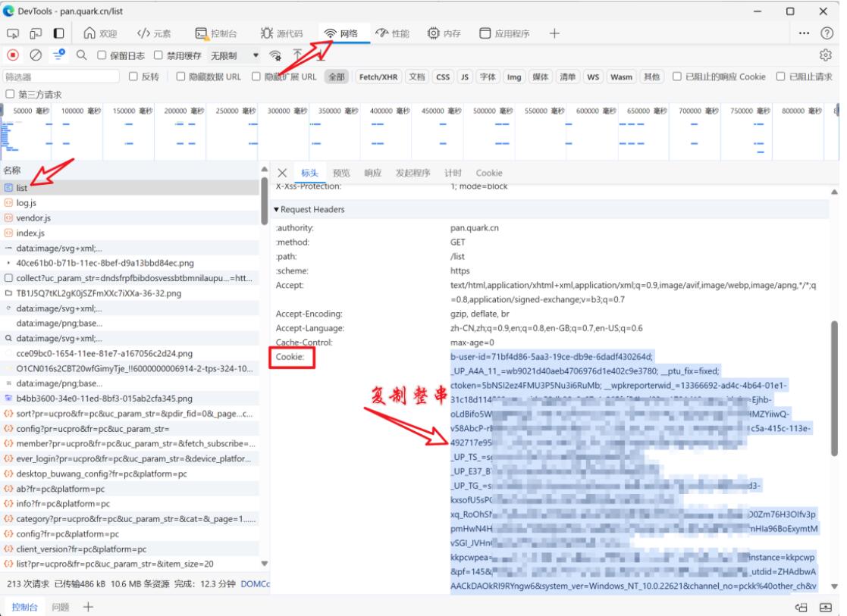
Task: Toggle device emulation icon
Action: click(x=36, y=33)
